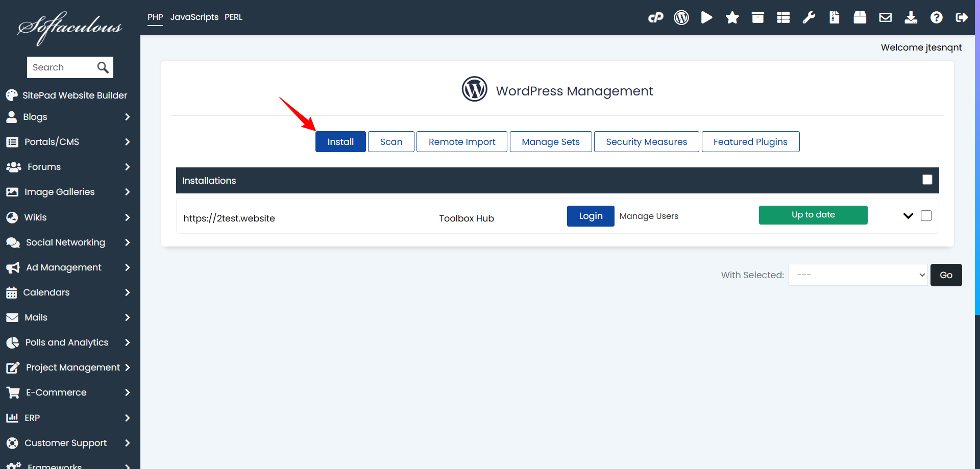Expand 2test.website installation details chevron

(908, 216)
